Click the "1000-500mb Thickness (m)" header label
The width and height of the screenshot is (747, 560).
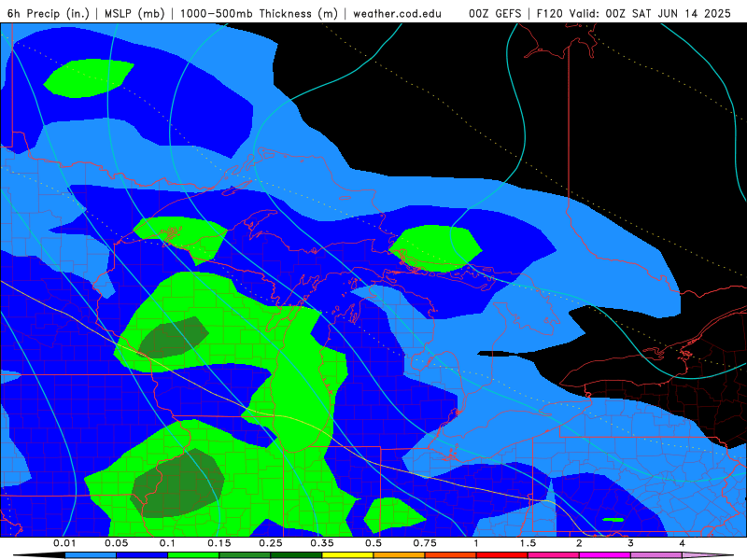coord(259,13)
